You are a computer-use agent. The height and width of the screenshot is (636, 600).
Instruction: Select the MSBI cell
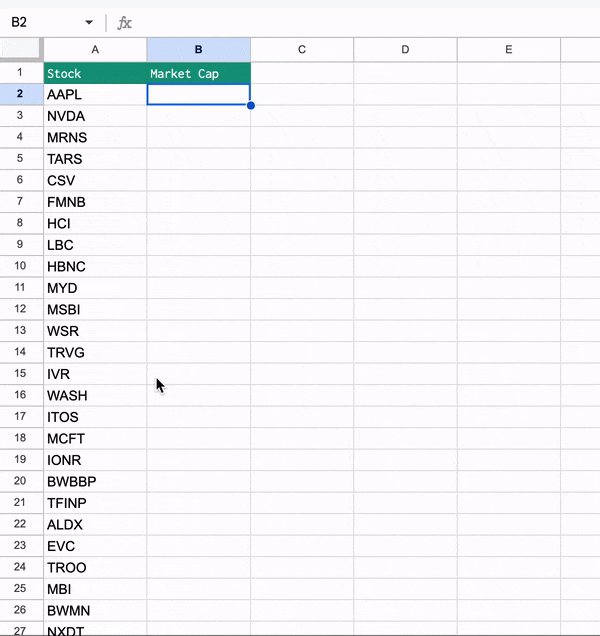click(95, 309)
